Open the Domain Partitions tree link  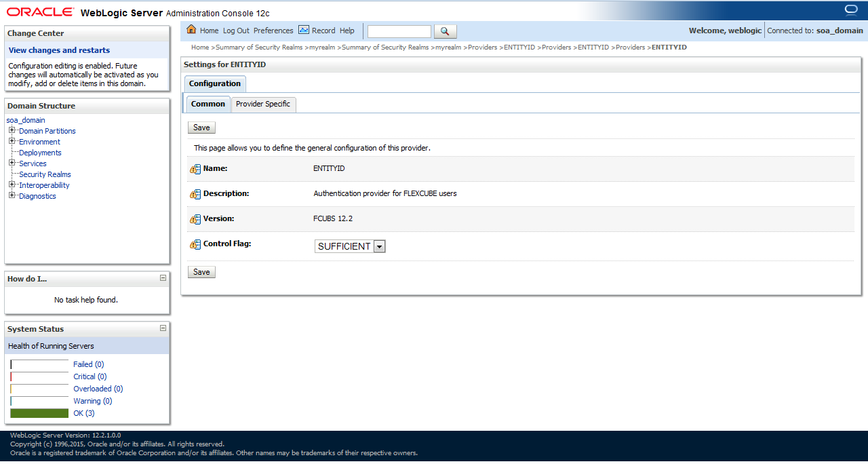[47, 131]
